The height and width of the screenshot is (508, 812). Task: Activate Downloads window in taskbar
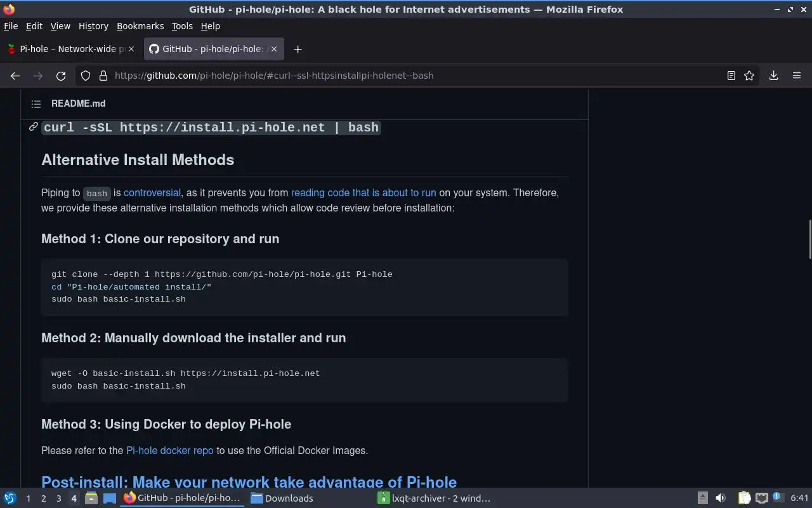click(310, 498)
